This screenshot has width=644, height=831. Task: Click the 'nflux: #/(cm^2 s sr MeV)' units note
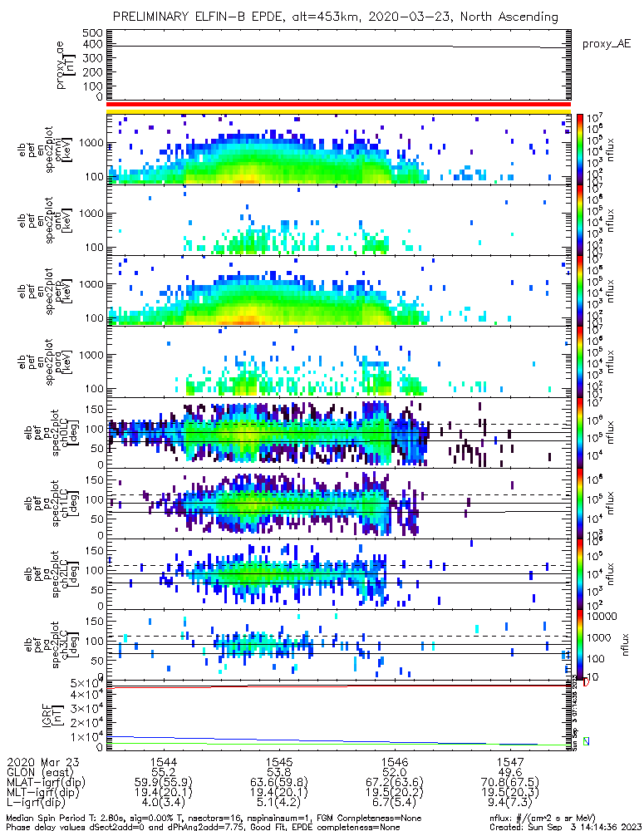543,819
